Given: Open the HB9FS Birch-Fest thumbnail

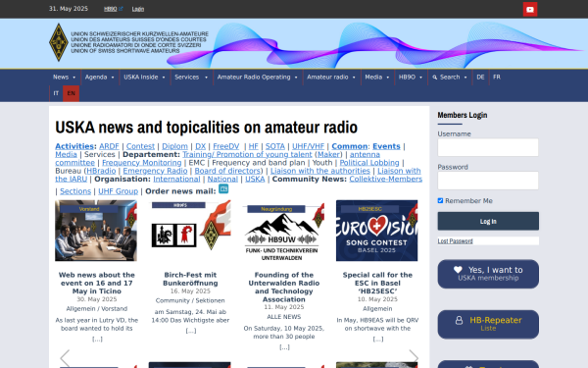Looking at the screenshot, I should (190, 231).
